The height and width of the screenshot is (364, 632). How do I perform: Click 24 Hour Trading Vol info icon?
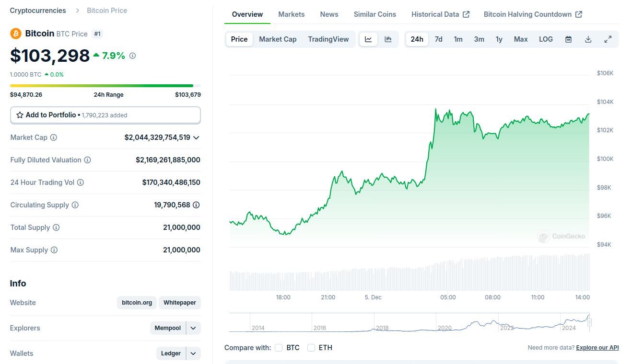pos(81,182)
